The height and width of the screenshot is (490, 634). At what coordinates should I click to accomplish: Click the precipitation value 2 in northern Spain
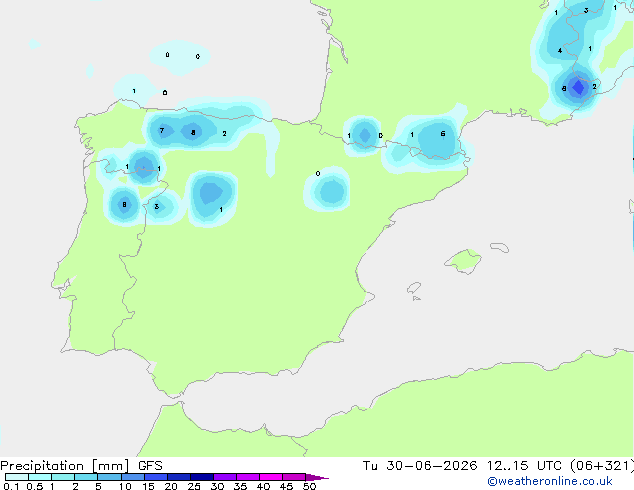224,133
